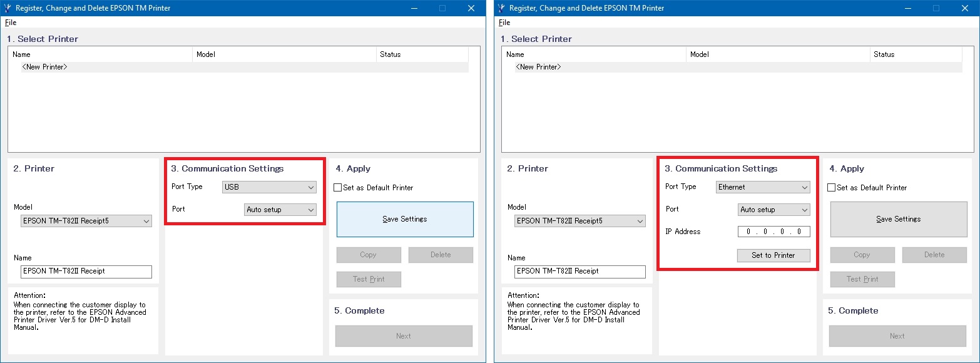Click Name column header in USB window
This screenshot has width=980, height=363.
click(x=100, y=54)
